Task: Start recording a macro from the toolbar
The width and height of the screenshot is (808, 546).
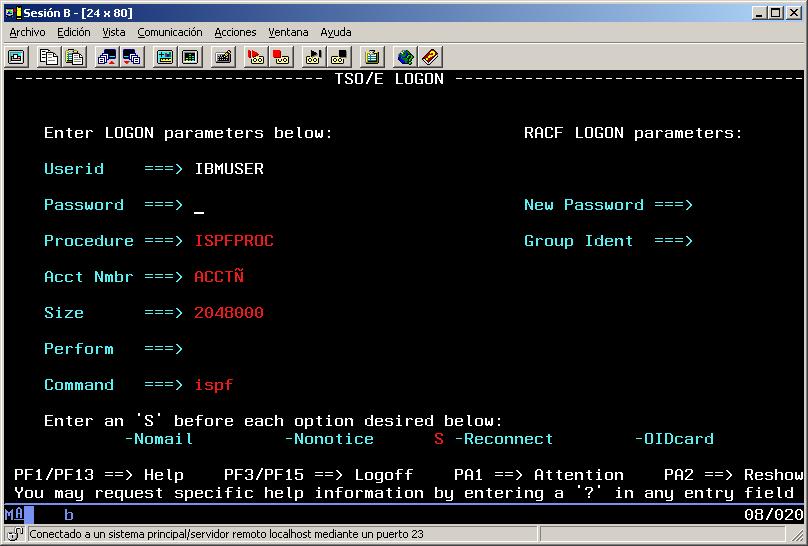Action: click(256, 57)
